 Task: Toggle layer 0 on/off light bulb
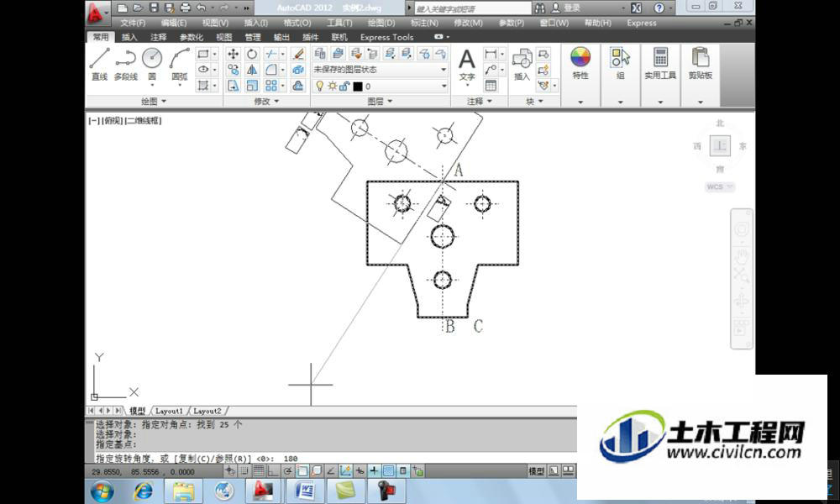pyautogui.click(x=320, y=86)
